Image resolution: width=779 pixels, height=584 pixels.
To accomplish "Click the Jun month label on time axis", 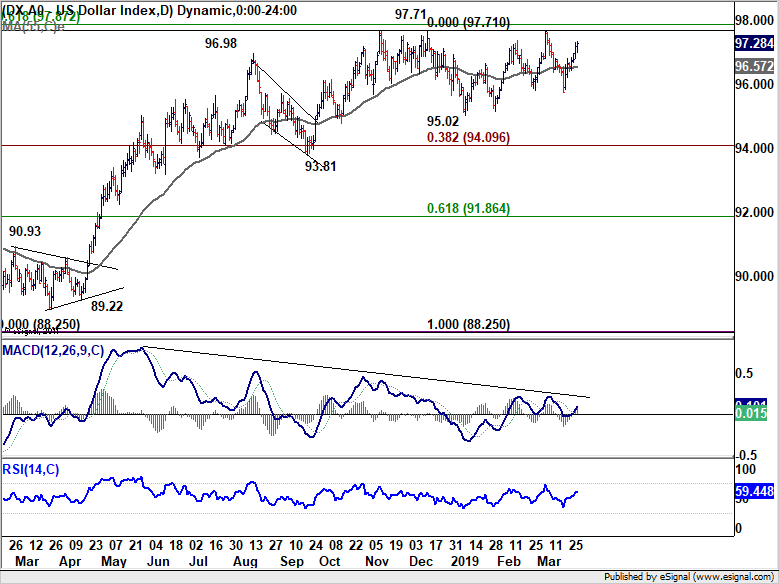I will 159,561.
